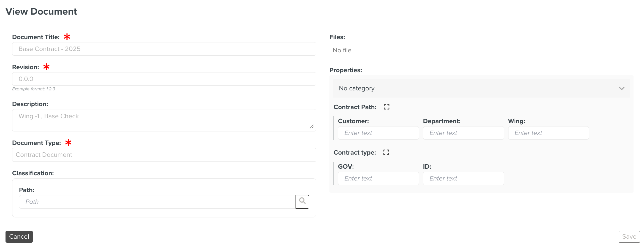Click the No file label under Files
This screenshot has width=644, height=248.
pyautogui.click(x=342, y=50)
